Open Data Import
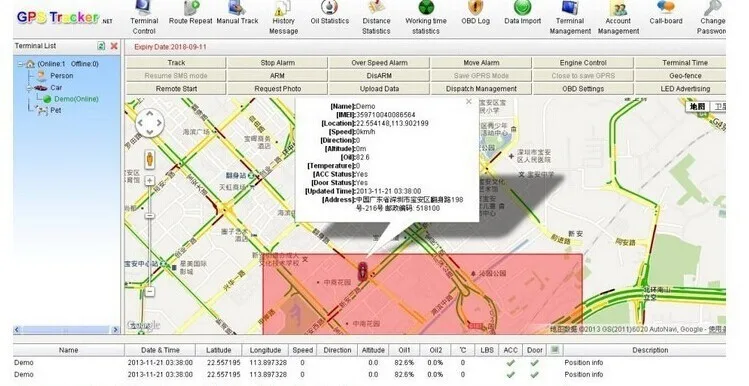The height and width of the screenshot is (386, 749). point(523,13)
